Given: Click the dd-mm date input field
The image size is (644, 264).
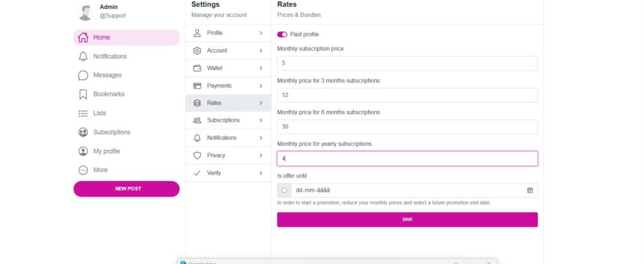Looking at the screenshot, I should [409, 190].
